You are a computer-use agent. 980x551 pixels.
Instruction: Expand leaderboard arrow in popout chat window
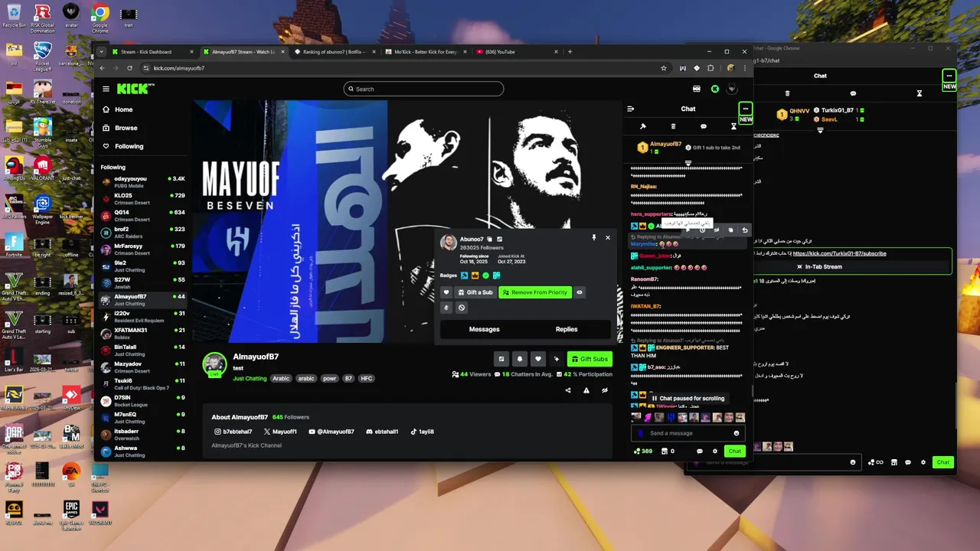820,130
